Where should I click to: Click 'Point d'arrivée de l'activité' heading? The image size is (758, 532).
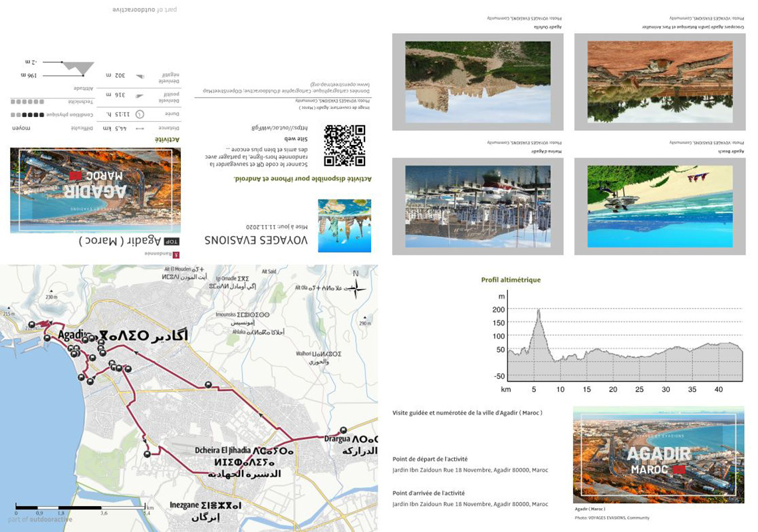(428, 493)
